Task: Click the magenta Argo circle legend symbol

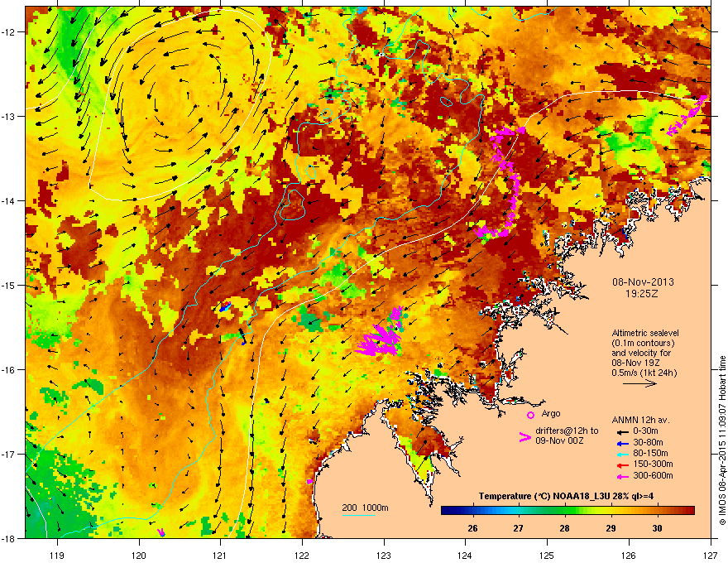Action: [x=530, y=415]
